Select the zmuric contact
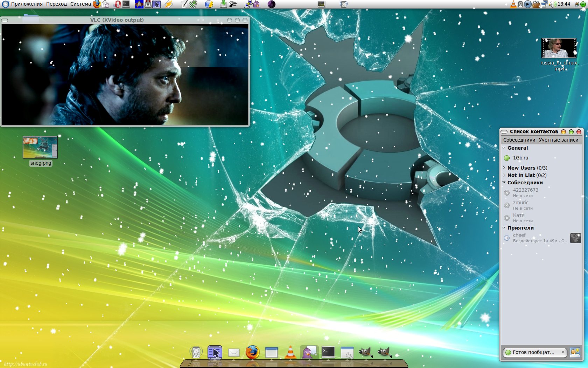 (542, 205)
